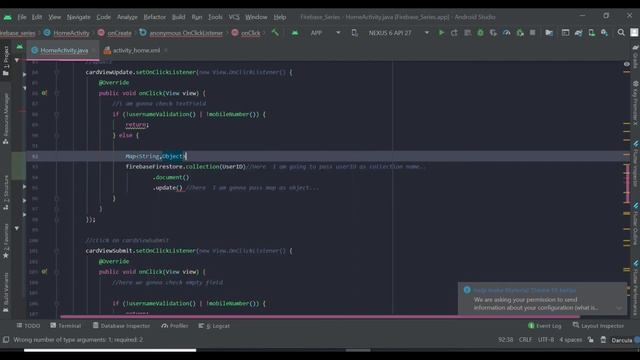Click override gutter icon beside cardViewUpdate onClick
The image size is (640, 360).
tap(44, 93)
